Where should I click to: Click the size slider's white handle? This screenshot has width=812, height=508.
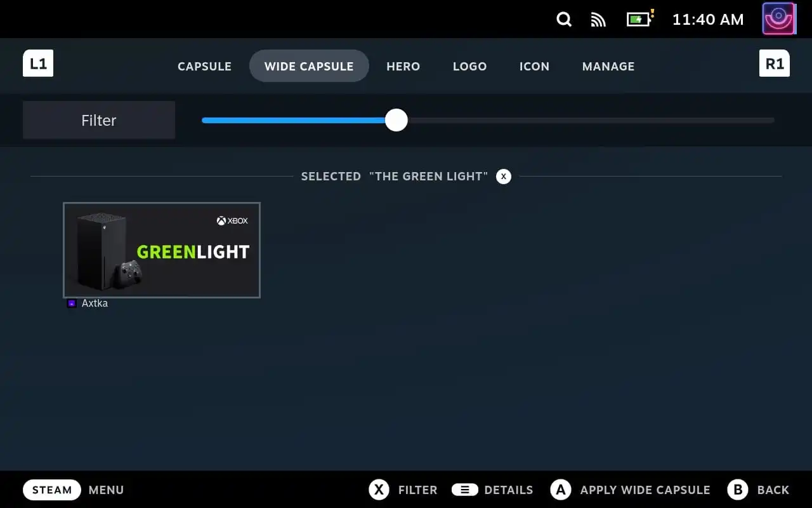[396, 120]
